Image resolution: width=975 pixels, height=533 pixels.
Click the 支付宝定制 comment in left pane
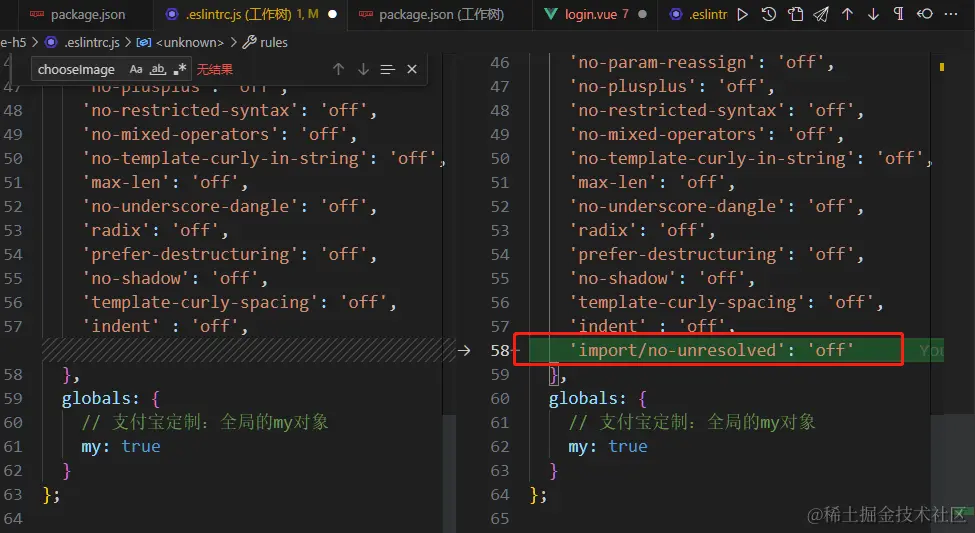point(205,422)
